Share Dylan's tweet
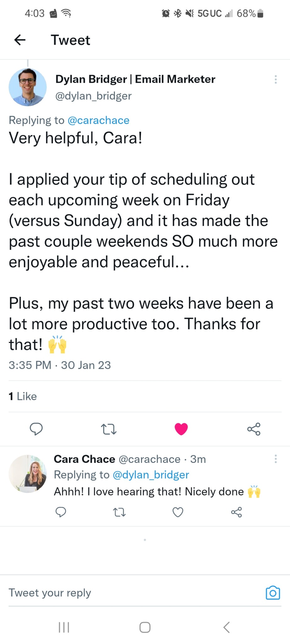Screen dimensions: 290x644 click(254, 429)
